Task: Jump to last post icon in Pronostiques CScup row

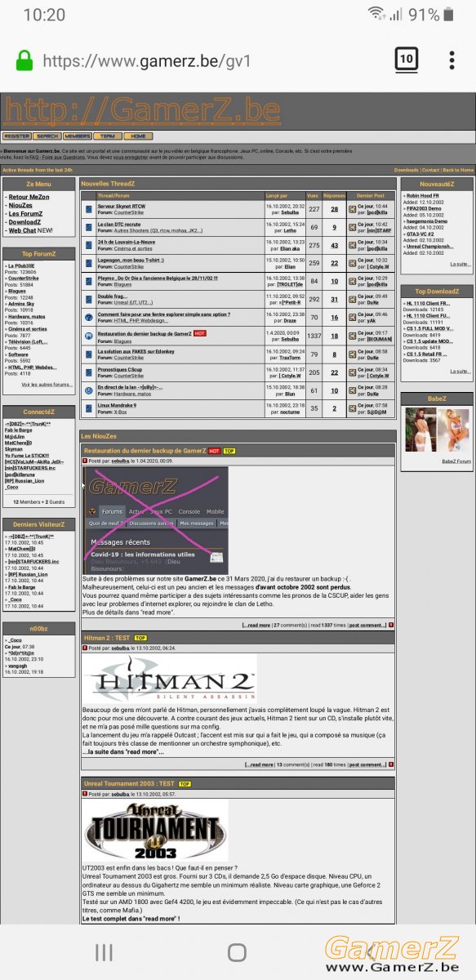Action: [352, 372]
